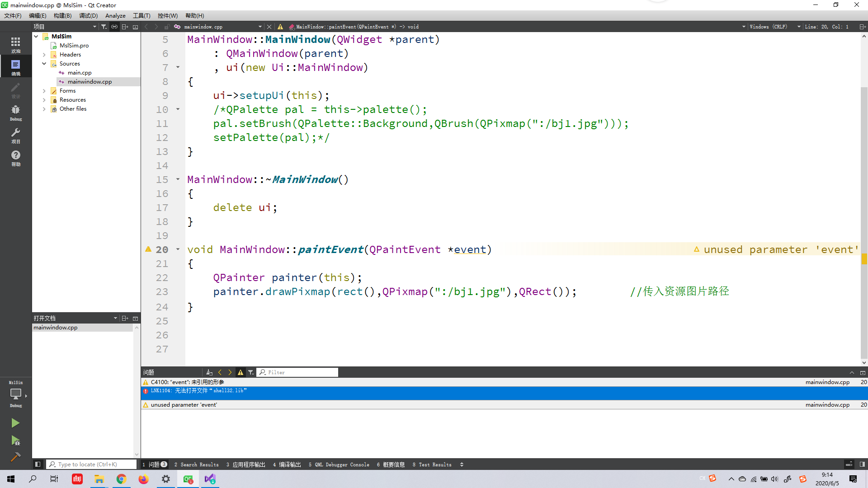Click the Projects wrench mode icon

pos(16,135)
